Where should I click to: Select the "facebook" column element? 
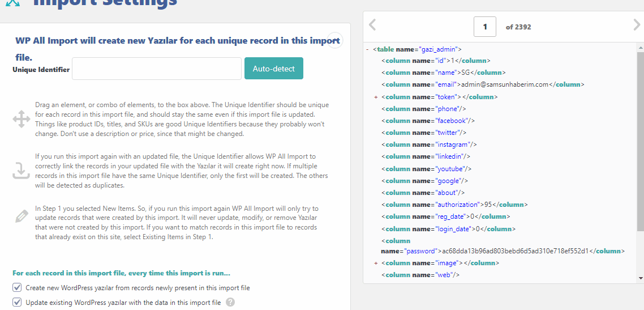click(x=428, y=121)
